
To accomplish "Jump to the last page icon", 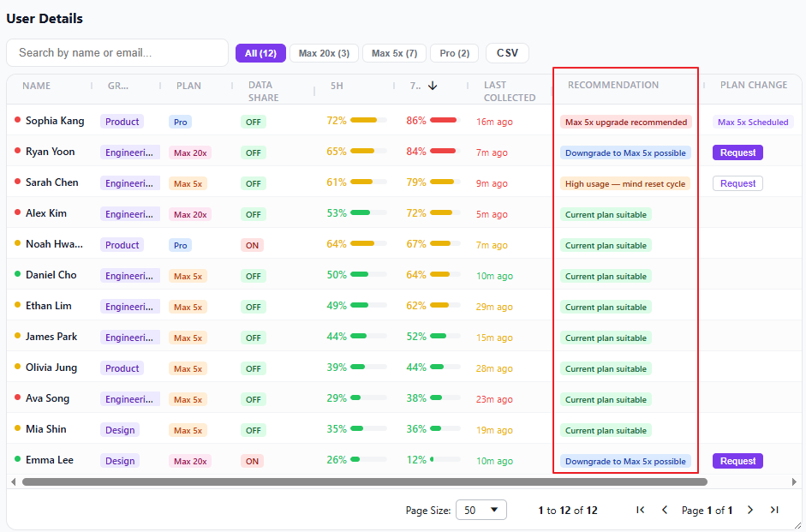I will point(774,510).
